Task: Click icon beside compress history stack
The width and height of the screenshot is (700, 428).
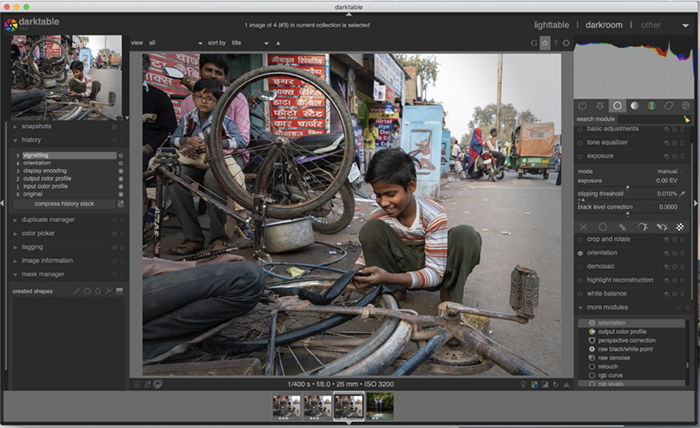Action: pyautogui.click(x=121, y=204)
